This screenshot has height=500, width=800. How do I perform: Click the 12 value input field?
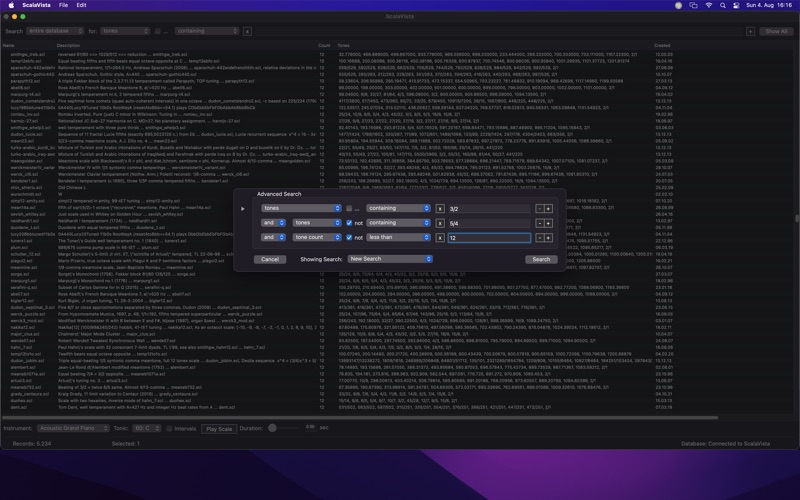click(489, 238)
